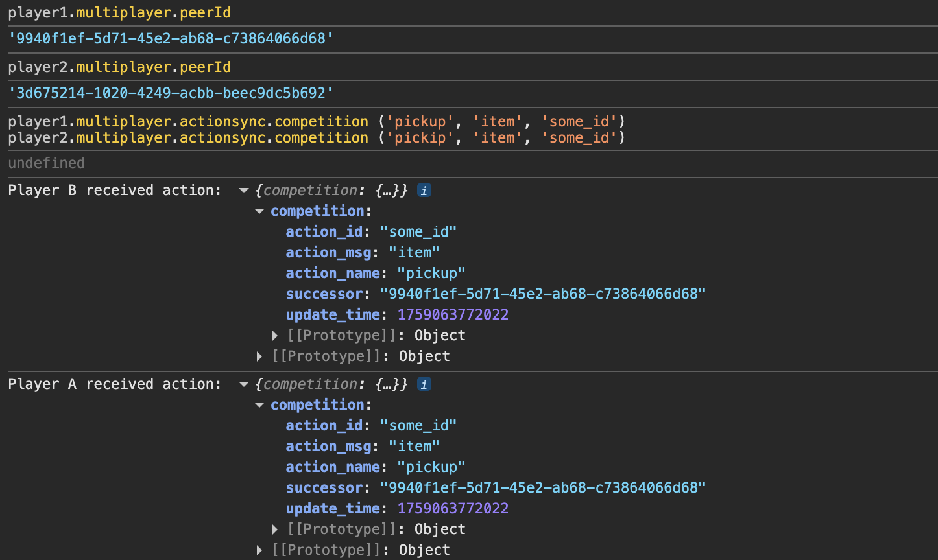The width and height of the screenshot is (938, 560).
Task: Expand inner [[Prototype]] in Player A competition
Action: click(276, 530)
